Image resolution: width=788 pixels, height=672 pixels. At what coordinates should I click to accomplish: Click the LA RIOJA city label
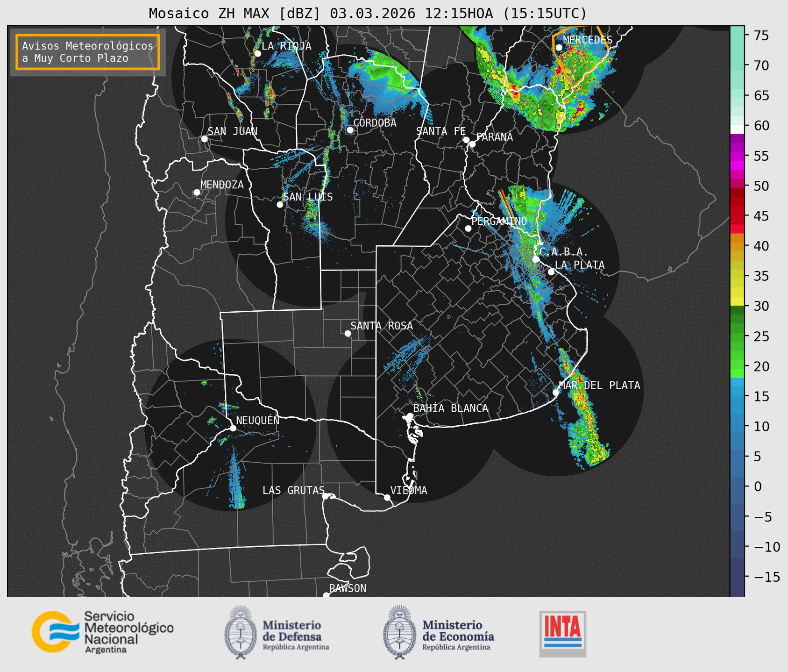pos(286,46)
